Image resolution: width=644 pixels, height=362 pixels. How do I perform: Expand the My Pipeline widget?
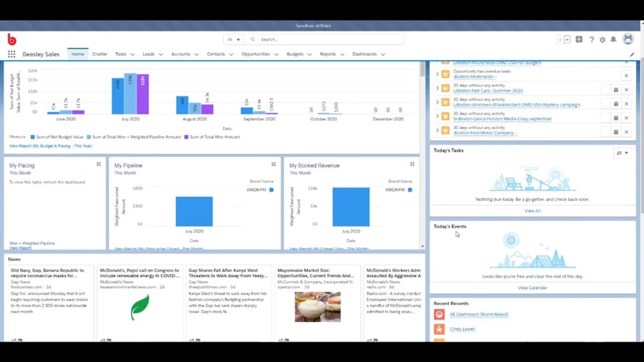click(x=274, y=164)
